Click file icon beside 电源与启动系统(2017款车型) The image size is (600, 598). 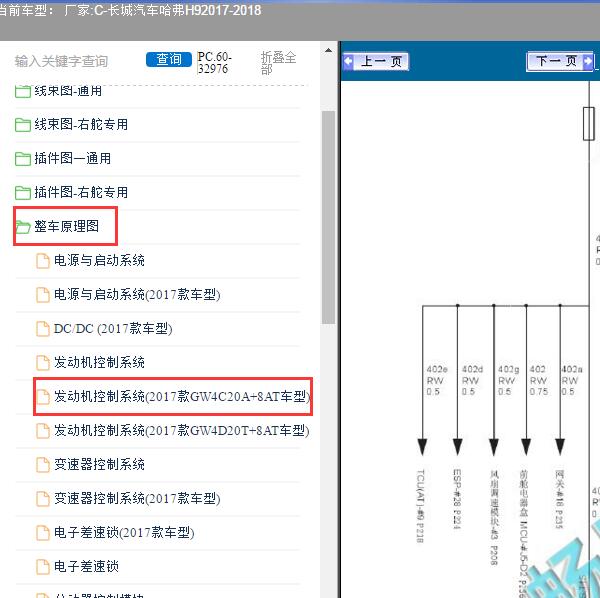tap(42, 295)
